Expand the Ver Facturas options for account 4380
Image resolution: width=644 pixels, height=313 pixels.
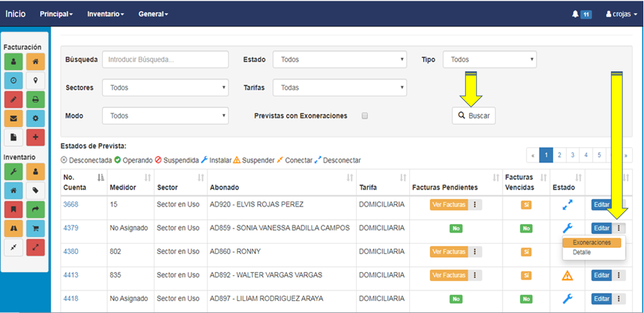click(x=475, y=251)
